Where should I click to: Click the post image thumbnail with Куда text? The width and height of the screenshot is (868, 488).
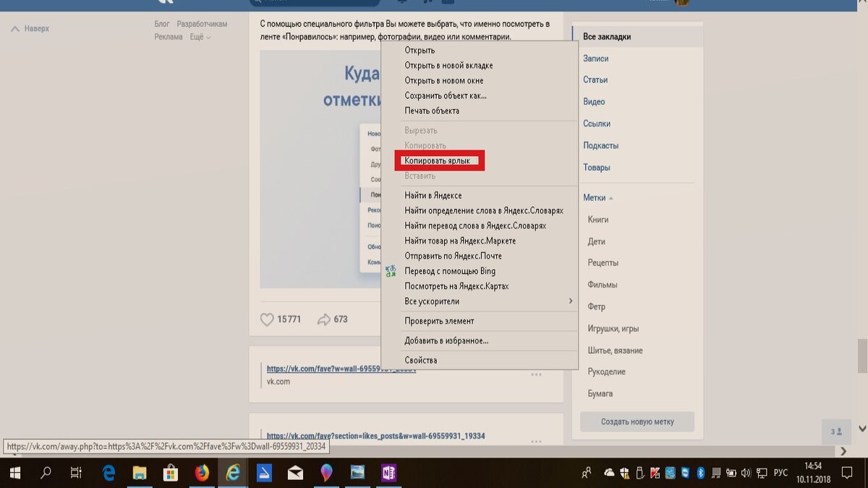320,169
